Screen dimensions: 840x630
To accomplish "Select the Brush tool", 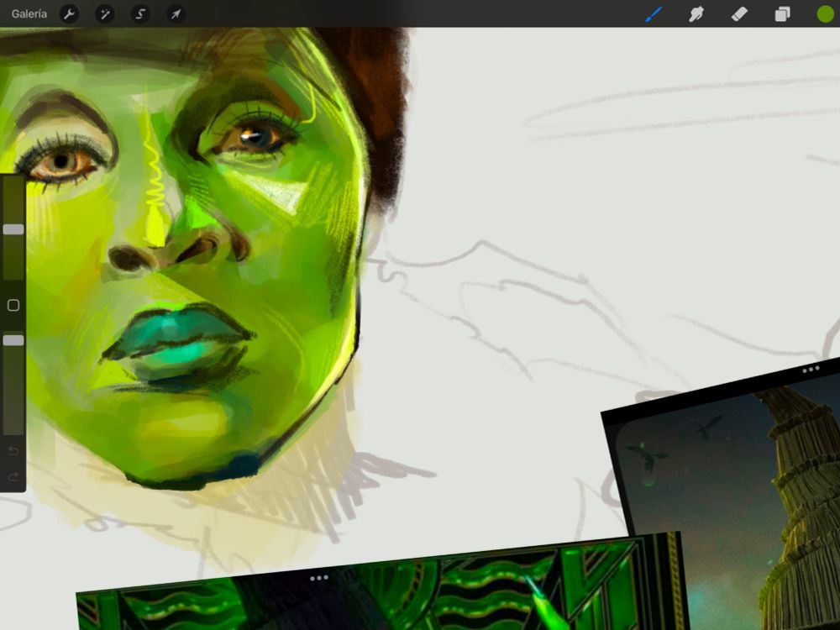I will click(x=653, y=14).
